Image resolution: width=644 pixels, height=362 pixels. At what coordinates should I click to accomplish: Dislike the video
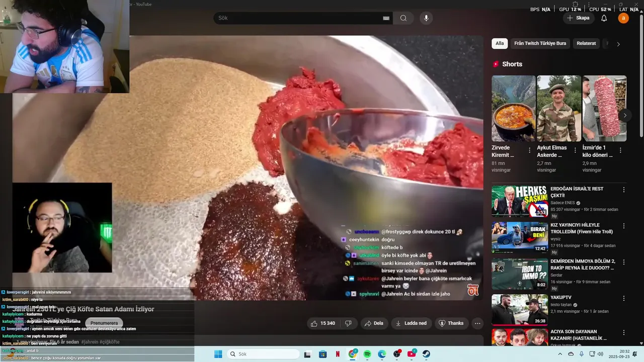[348, 323]
